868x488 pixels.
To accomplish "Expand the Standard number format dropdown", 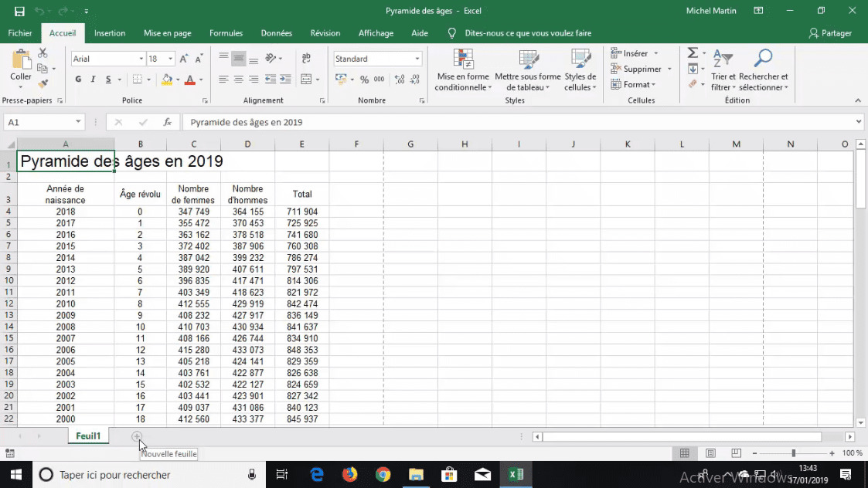I will (x=417, y=59).
